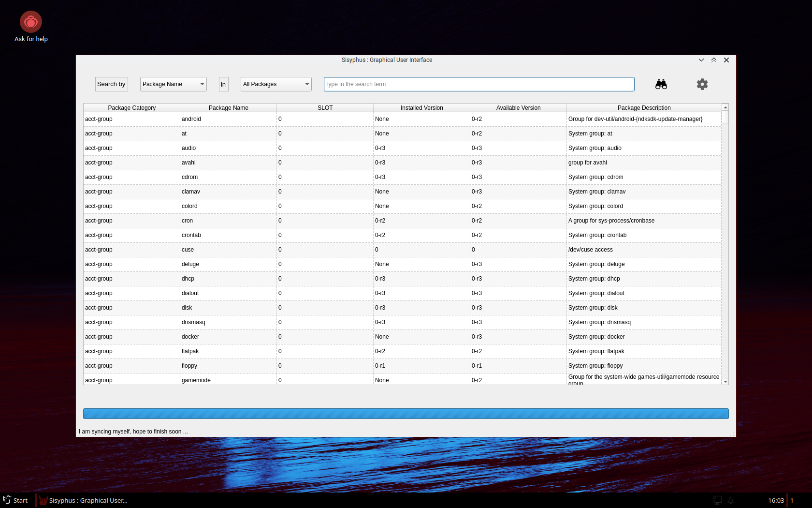Click the Search by button
Screen dimensions: 812x508
click(x=111, y=84)
